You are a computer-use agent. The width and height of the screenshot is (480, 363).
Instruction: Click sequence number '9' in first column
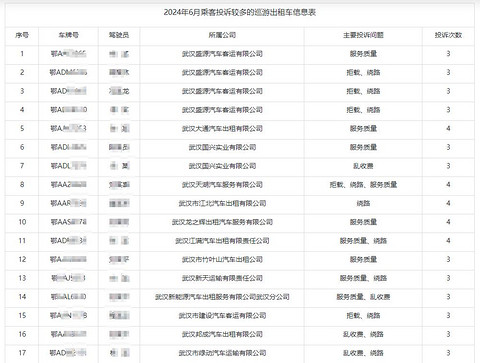click(22, 203)
